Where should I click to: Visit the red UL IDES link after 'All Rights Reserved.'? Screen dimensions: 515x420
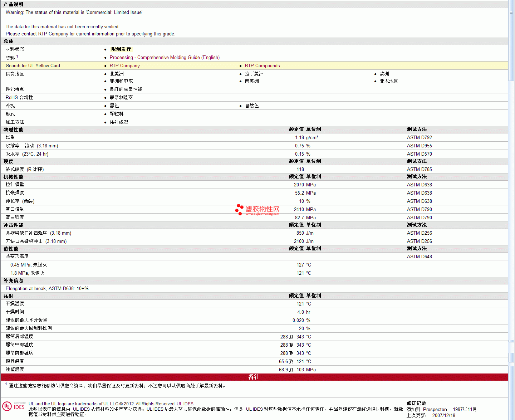click(x=185, y=404)
